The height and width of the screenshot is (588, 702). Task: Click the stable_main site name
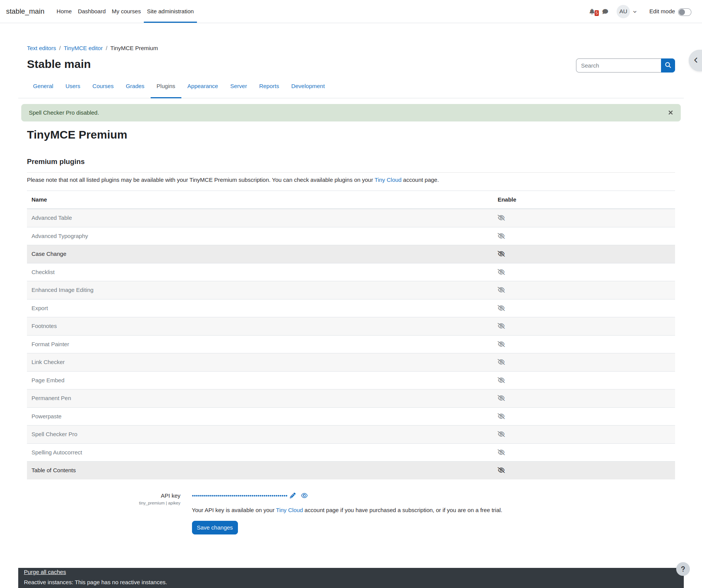(25, 11)
